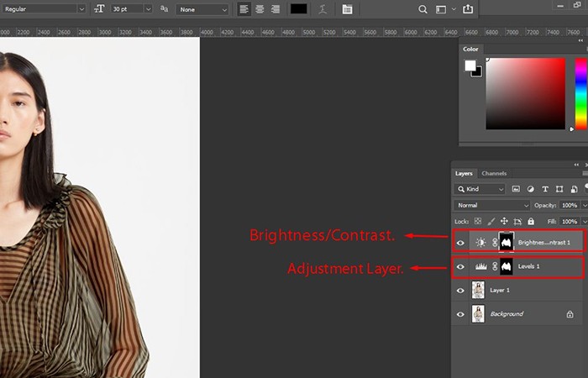This screenshot has height=378, width=588.
Task: Select the right align text icon
Action: [x=276, y=9]
